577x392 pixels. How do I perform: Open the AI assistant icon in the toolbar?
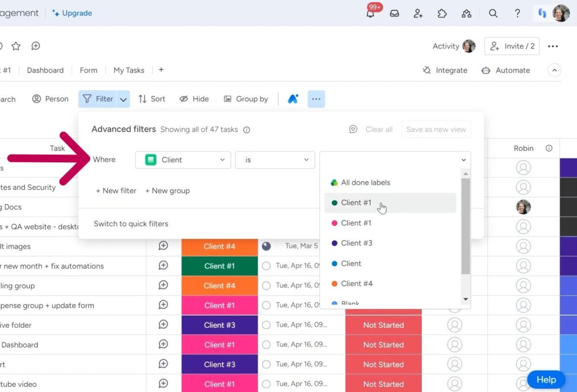coord(292,99)
